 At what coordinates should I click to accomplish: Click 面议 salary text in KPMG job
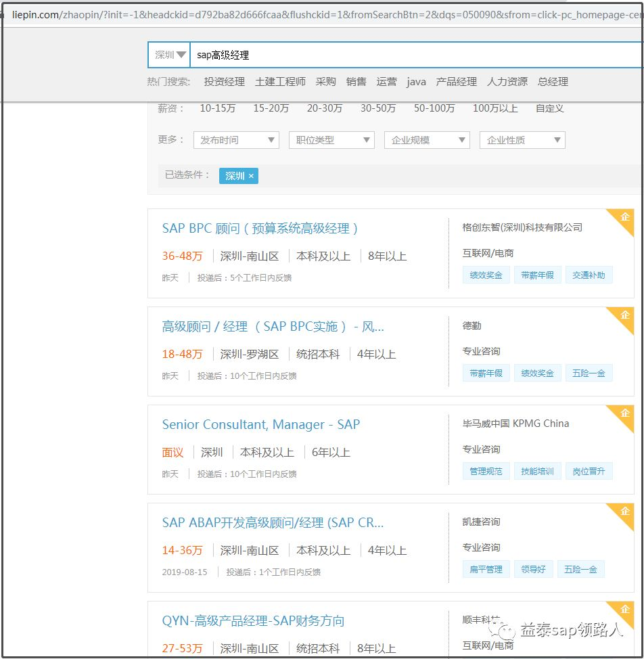(172, 452)
